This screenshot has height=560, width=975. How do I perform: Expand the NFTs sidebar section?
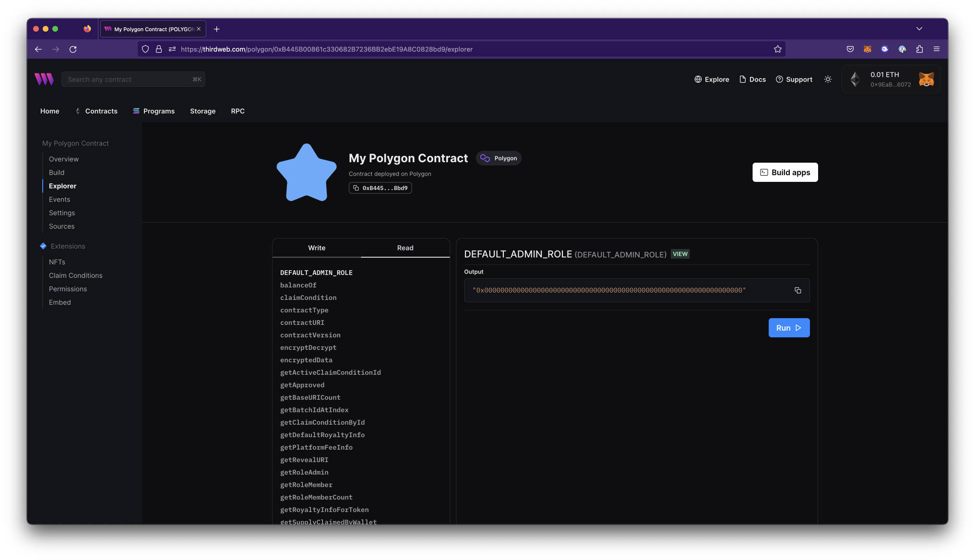[x=57, y=262]
